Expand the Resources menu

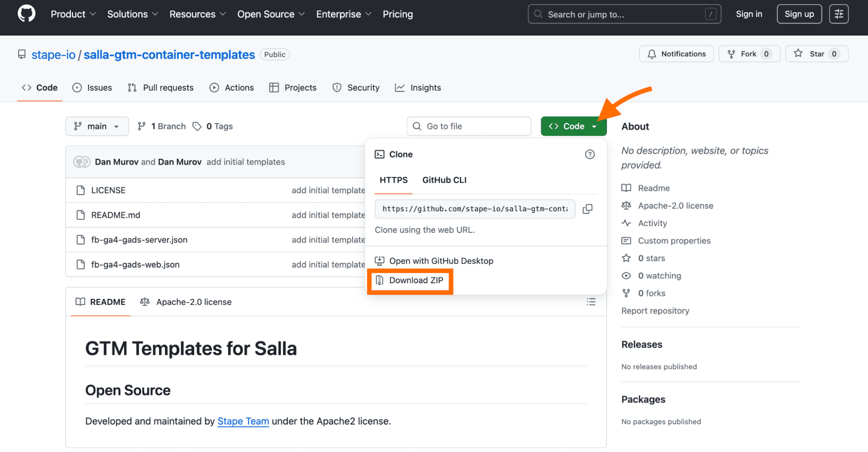[198, 14]
